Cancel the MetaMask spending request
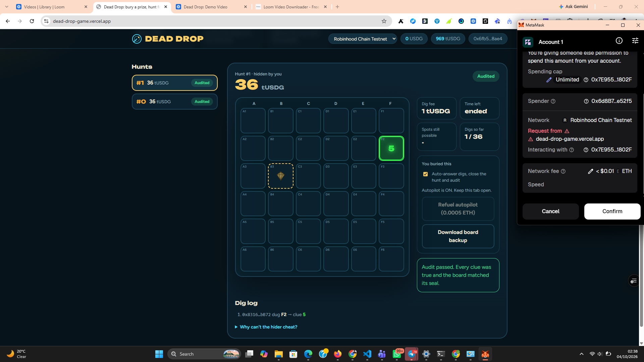Screen dimensions: 644x362 (x=550, y=212)
